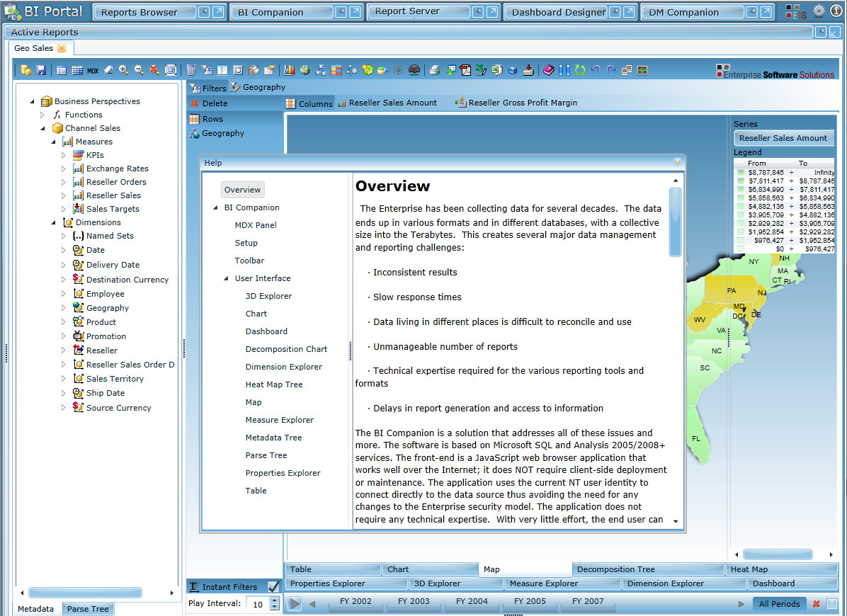This screenshot has width=847, height=616.
Task: Open the Decomposition Tree tab
Action: 648,569
